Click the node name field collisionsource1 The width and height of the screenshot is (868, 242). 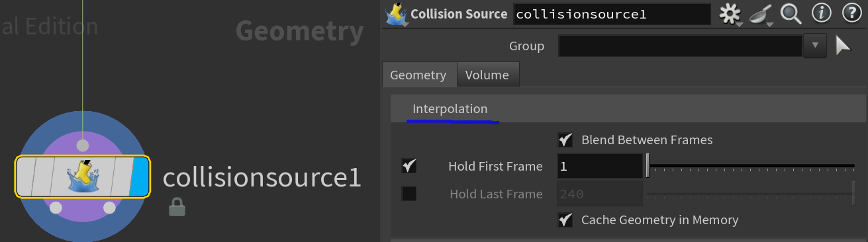coord(612,14)
